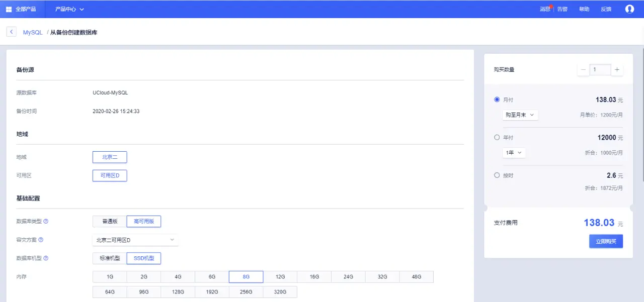Click source database name UCloud-MySQL

click(111, 93)
